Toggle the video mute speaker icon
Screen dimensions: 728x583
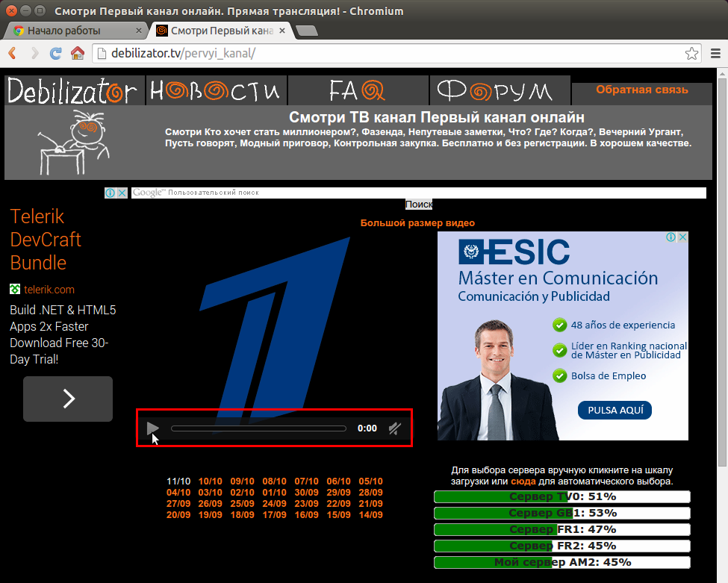pyautogui.click(x=395, y=428)
